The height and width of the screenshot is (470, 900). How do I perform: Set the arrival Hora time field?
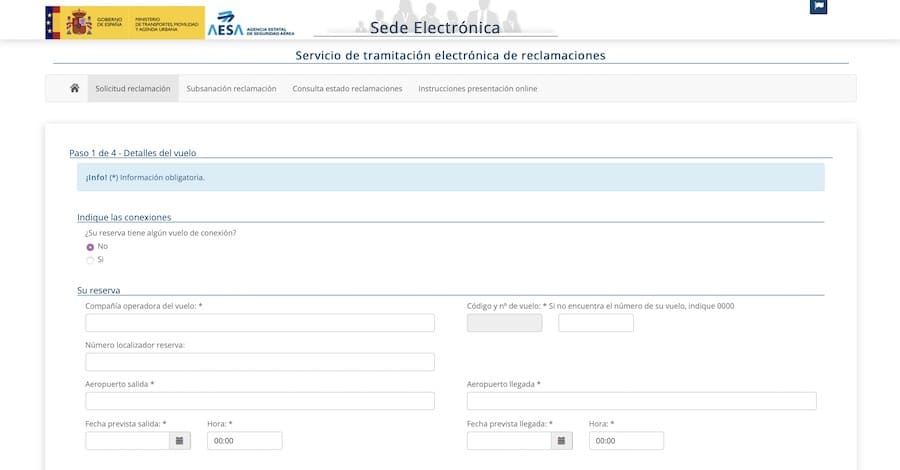pyautogui.click(x=626, y=440)
